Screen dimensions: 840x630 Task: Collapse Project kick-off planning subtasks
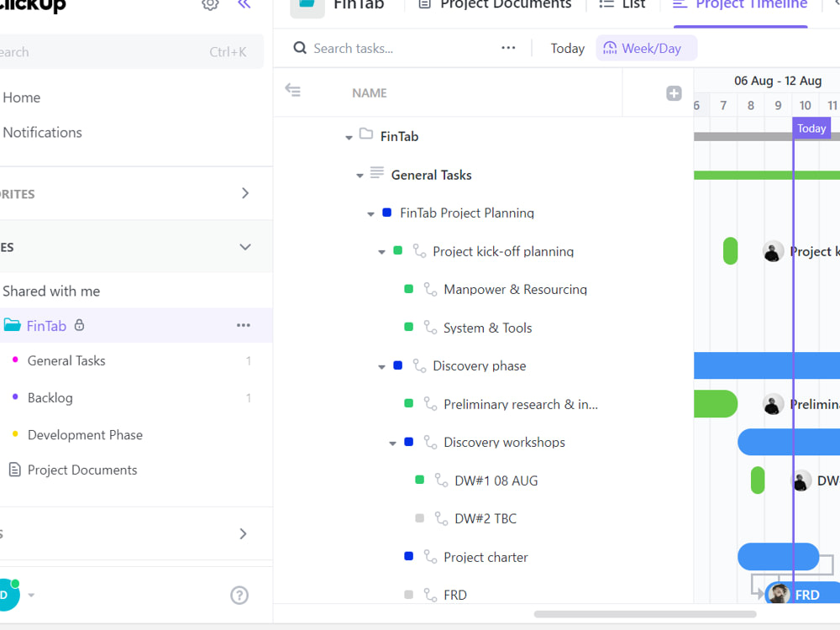pyautogui.click(x=381, y=252)
